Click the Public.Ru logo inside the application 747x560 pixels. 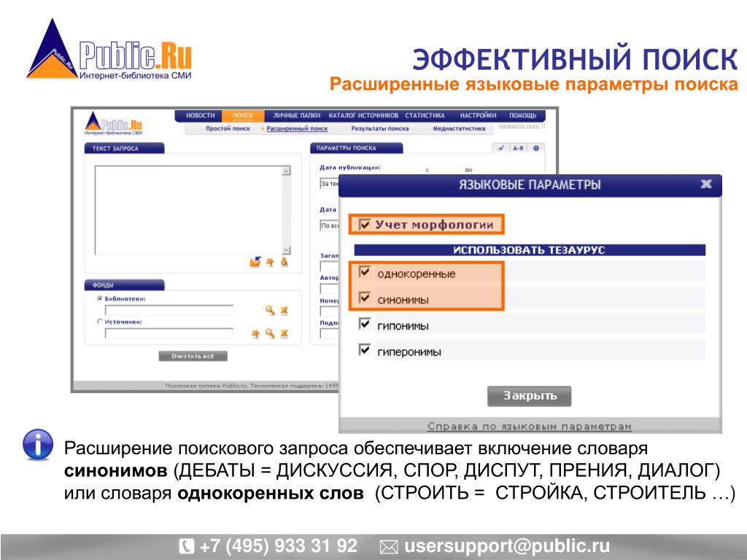point(113,124)
